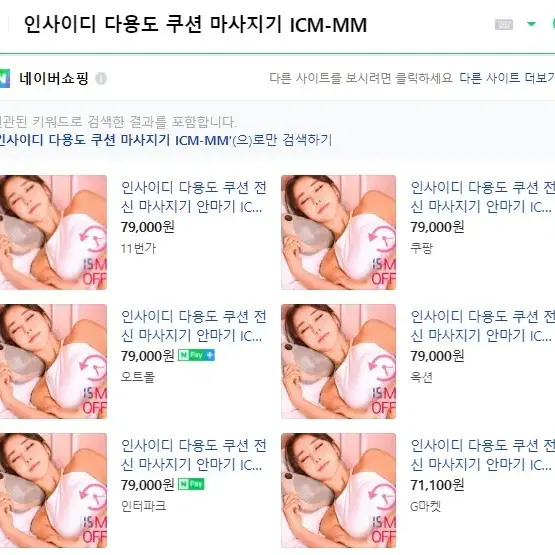Click the G마켓 seller name
Screen dimensions: 555x555
pyautogui.click(x=425, y=507)
